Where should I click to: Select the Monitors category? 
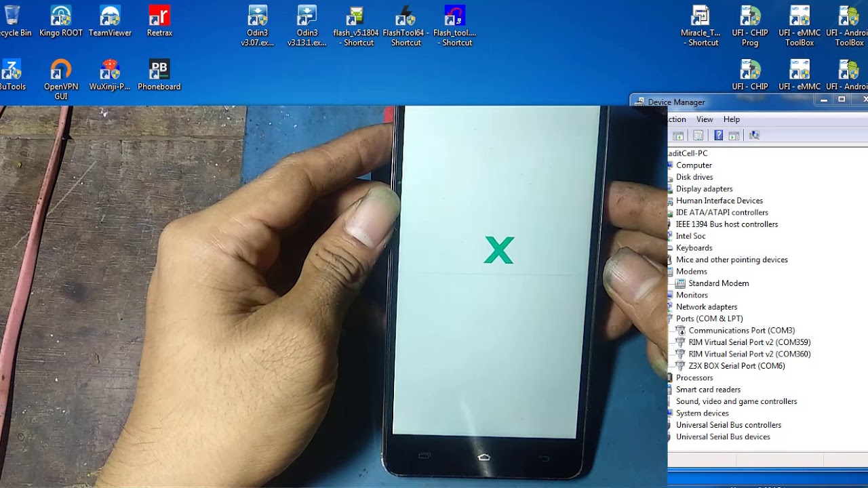coord(692,296)
